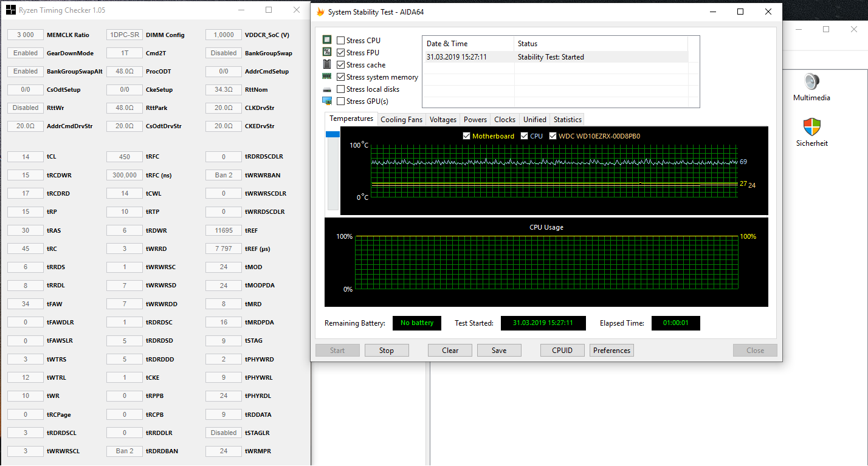This screenshot has height=466, width=868.
Task: Save the stability test results
Action: (499, 351)
